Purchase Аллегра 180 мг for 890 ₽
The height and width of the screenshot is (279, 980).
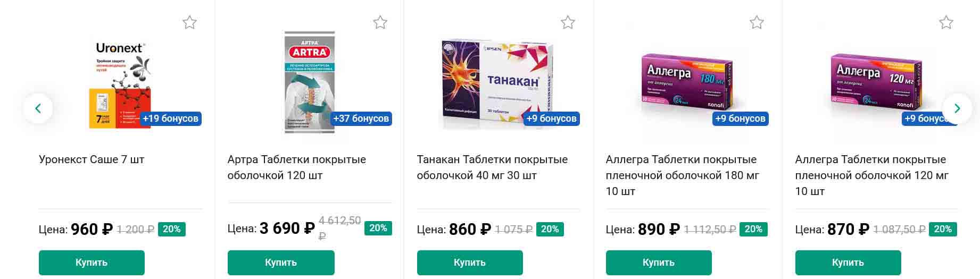658,263
